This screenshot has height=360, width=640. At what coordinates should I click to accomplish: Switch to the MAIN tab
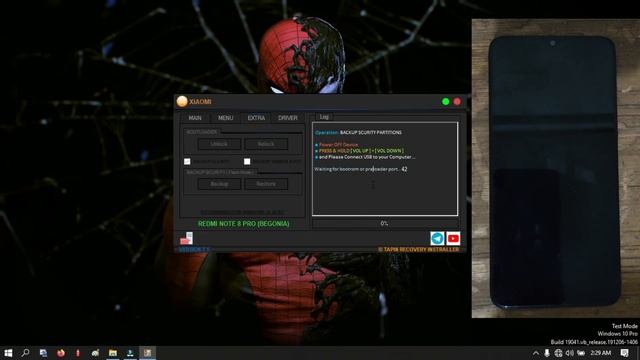click(195, 118)
